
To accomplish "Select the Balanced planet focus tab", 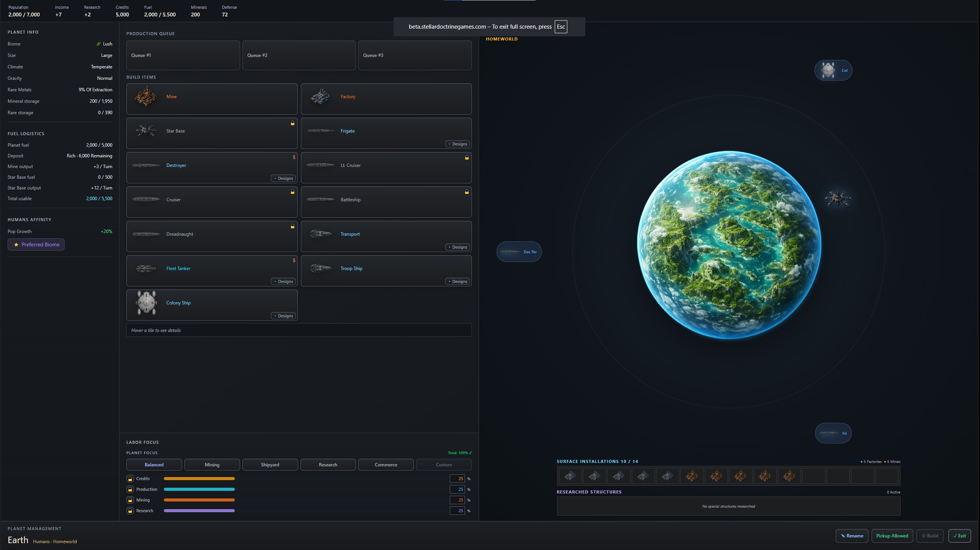I will click(154, 465).
